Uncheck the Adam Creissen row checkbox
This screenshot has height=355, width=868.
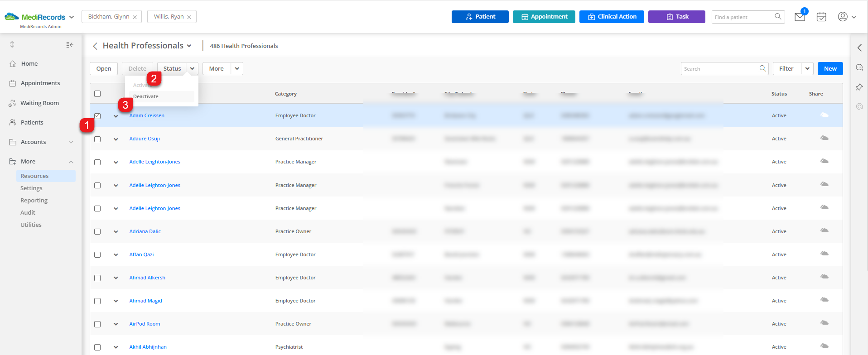97,116
